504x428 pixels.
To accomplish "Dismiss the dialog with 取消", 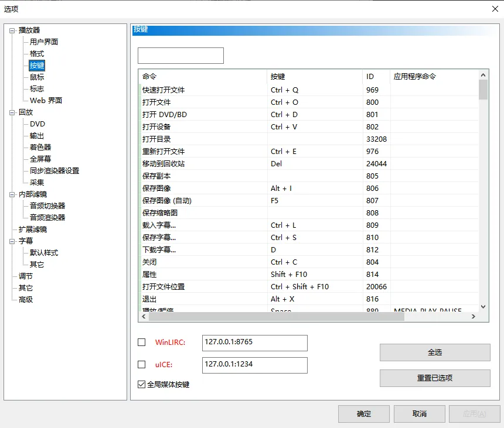I will [x=420, y=413].
